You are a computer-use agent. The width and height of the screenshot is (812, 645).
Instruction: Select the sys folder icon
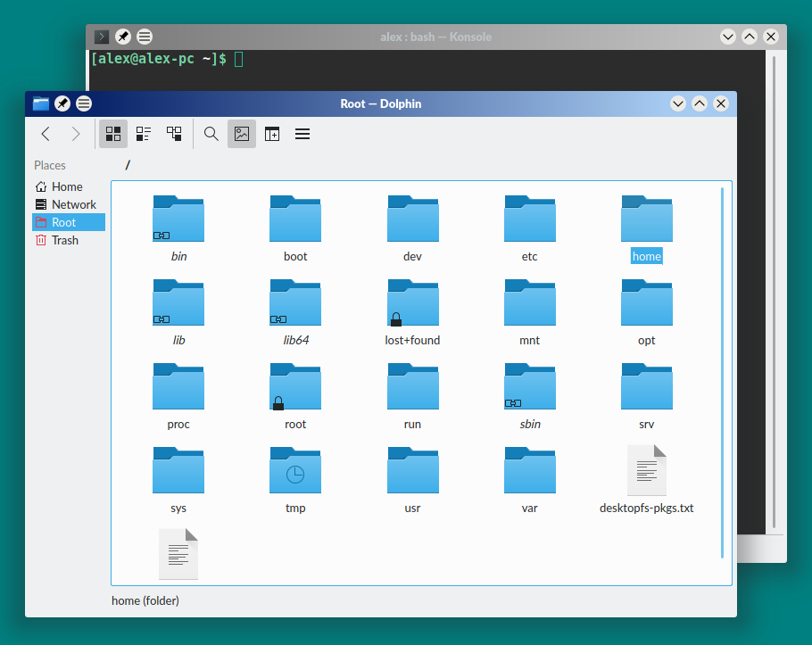tap(178, 470)
